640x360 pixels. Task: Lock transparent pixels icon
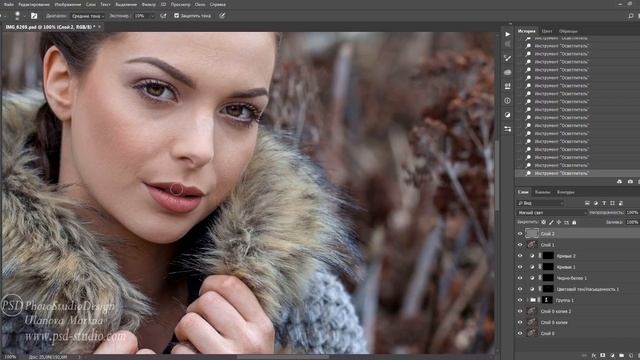pos(543,222)
